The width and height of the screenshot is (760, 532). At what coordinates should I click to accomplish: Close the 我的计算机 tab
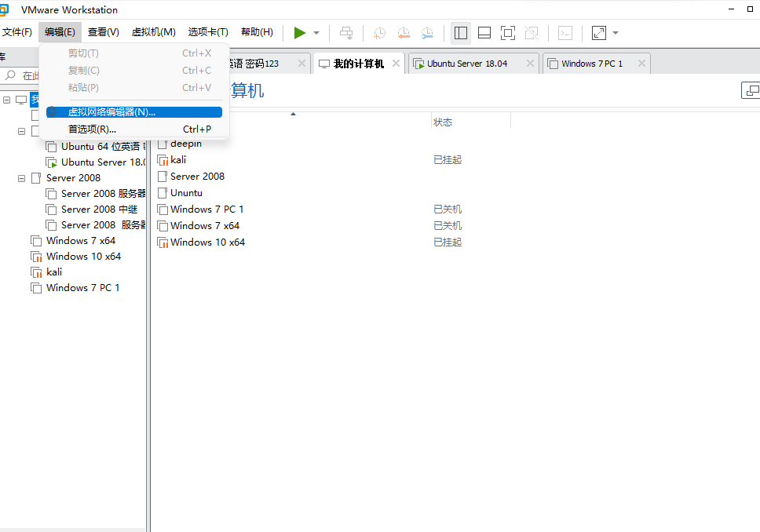coord(396,64)
